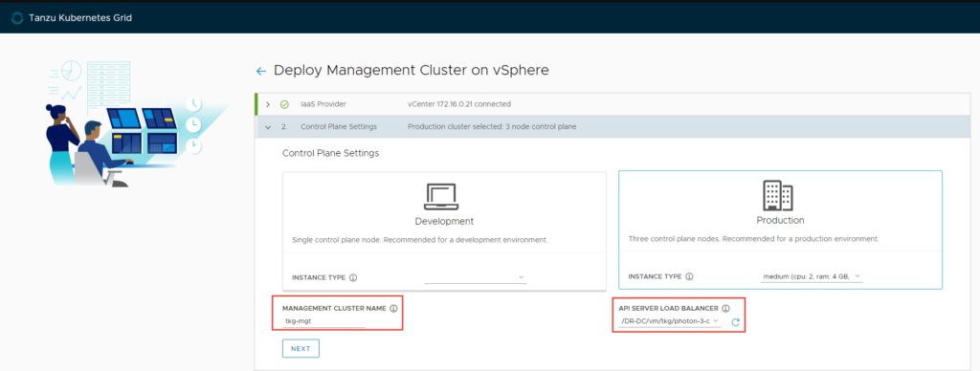The width and height of the screenshot is (980, 371).
Task: Open the Production instance type dropdown
Action: pyautogui.click(x=812, y=276)
